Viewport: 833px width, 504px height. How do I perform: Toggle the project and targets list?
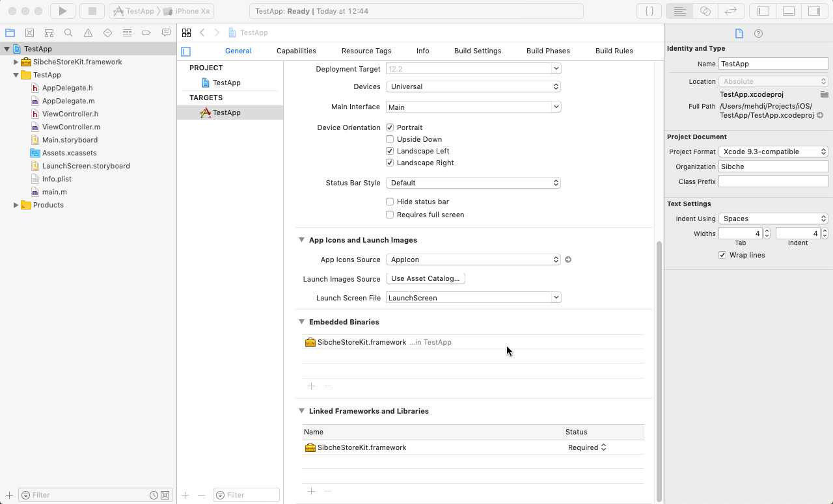tap(186, 51)
